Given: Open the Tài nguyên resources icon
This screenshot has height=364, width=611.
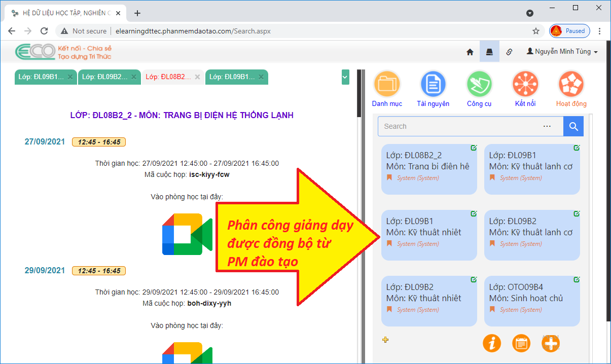Looking at the screenshot, I should coord(433,84).
